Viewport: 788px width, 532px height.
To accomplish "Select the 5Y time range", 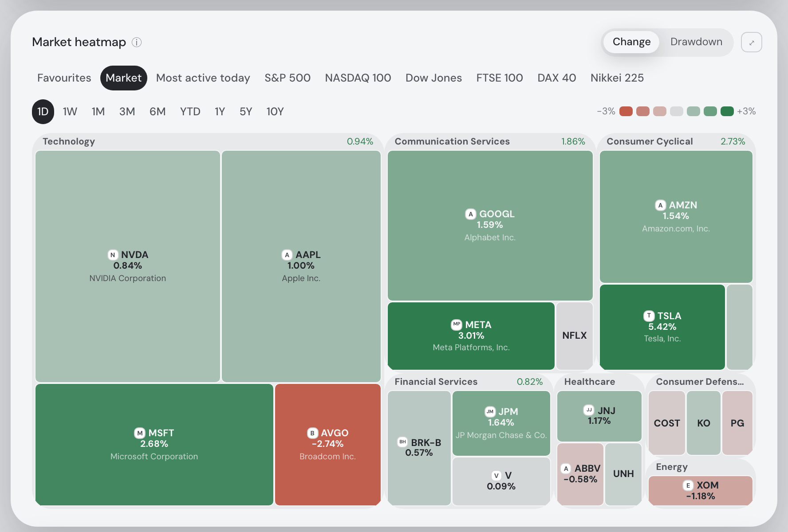I will click(246, 112).
